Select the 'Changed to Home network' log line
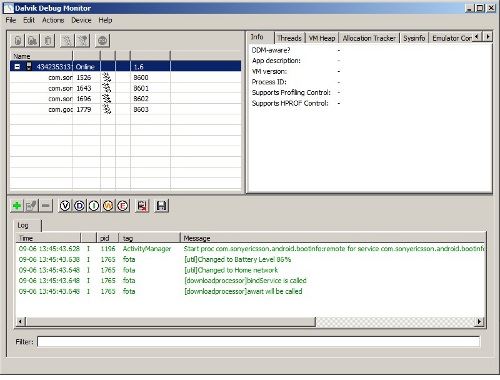The image size is (500, 380). coord(250,270)
